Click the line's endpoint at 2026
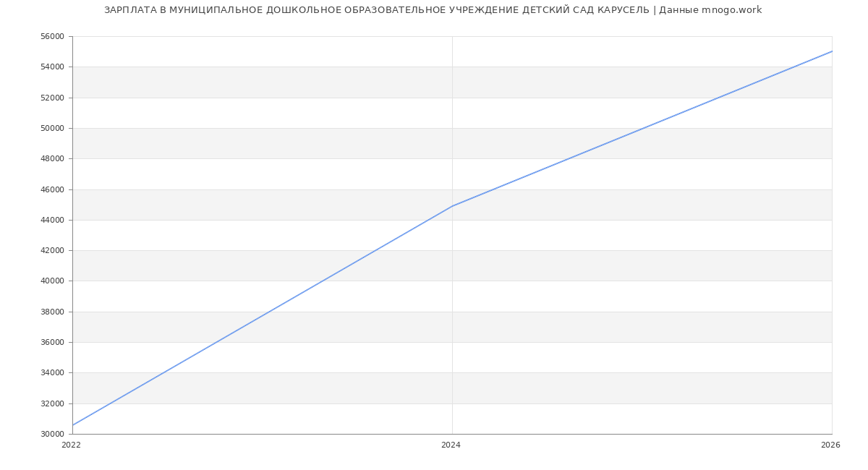Viewport: 868px width, 470px height. pos(832,51)
